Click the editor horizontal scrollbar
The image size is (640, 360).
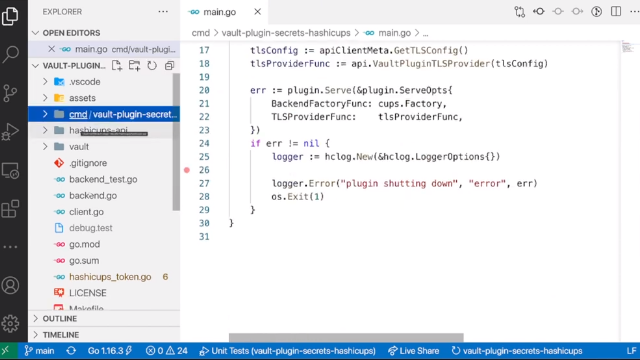pyautogui.click(x=346, y=338)
